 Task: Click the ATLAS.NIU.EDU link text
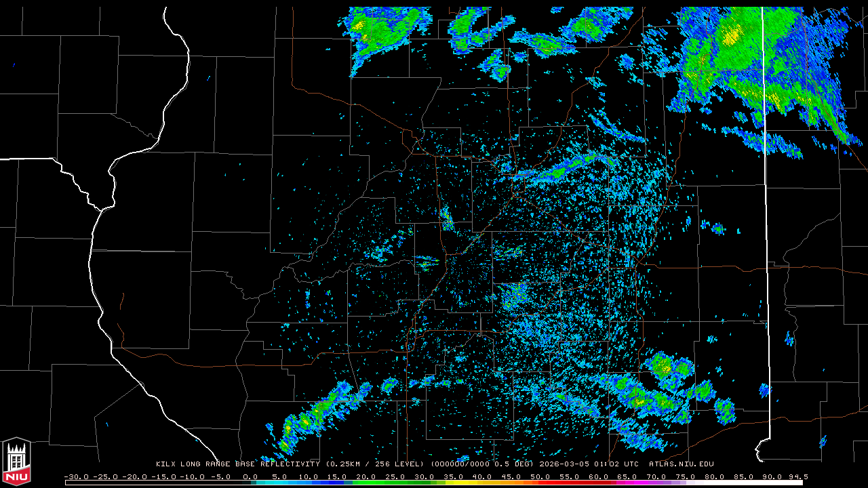pyautogui.click(x=681, y=464)
